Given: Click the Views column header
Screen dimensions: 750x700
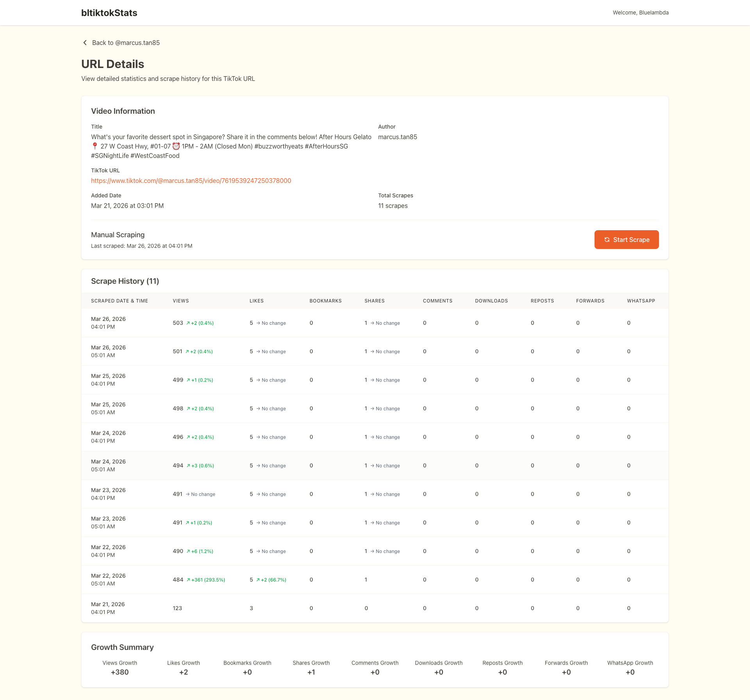Looking at the screenshot, I should click(x=181, y=301).
